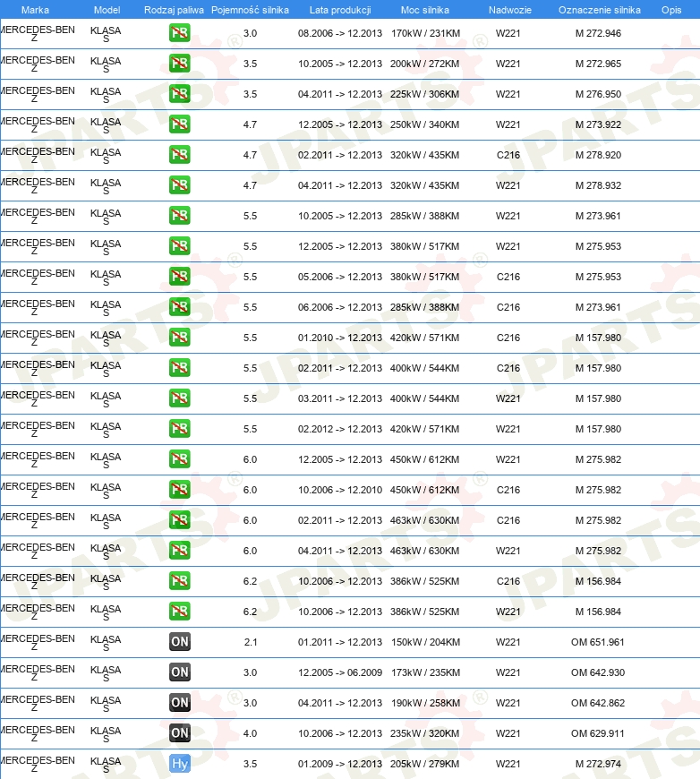
Task: Select engine code M 272.946
Action: pyautogui.click(x=598, y=33)
